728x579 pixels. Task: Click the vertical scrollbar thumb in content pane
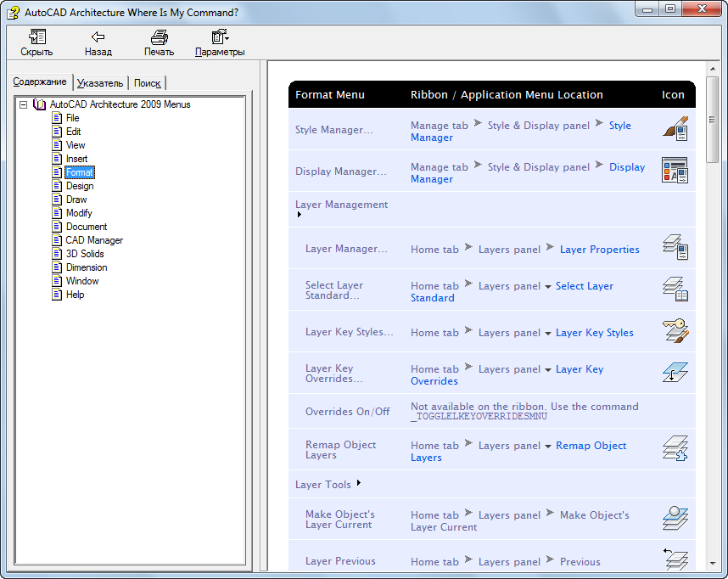712,120
